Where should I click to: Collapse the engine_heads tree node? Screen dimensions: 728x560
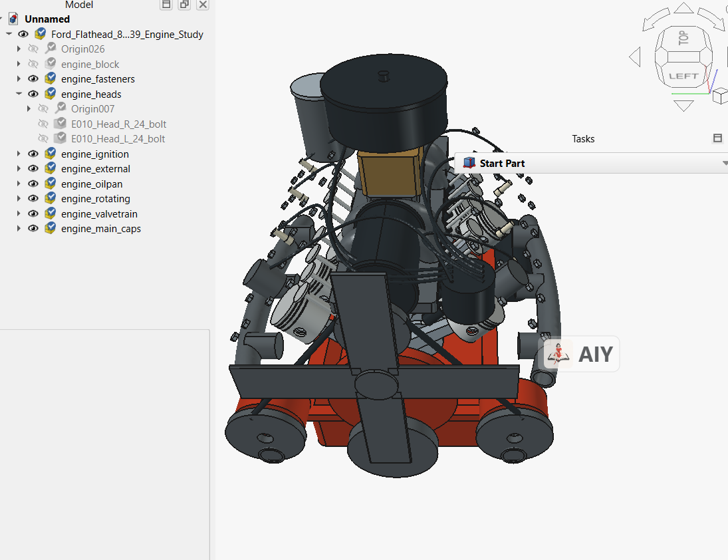[x=19, y=94]
